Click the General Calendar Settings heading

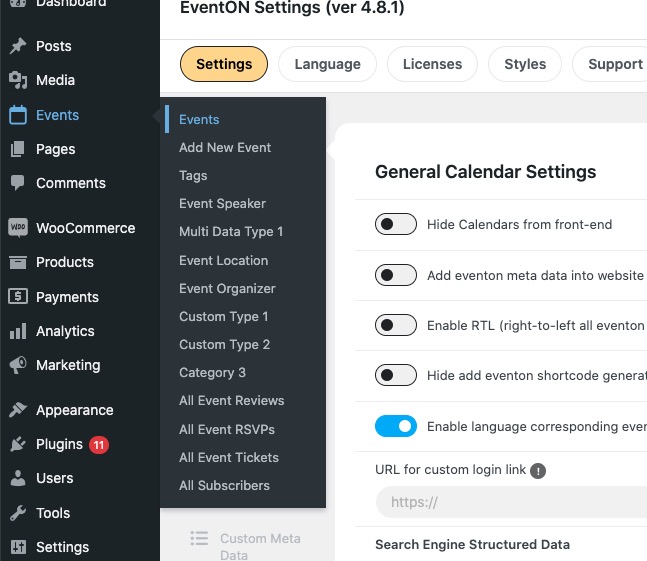click(486, 172)
